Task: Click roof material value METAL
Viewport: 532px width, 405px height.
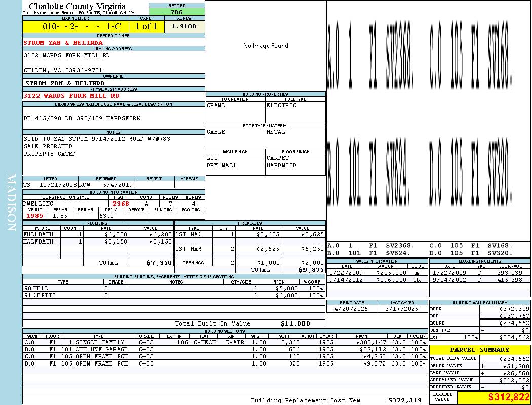Action: point(276,132)
